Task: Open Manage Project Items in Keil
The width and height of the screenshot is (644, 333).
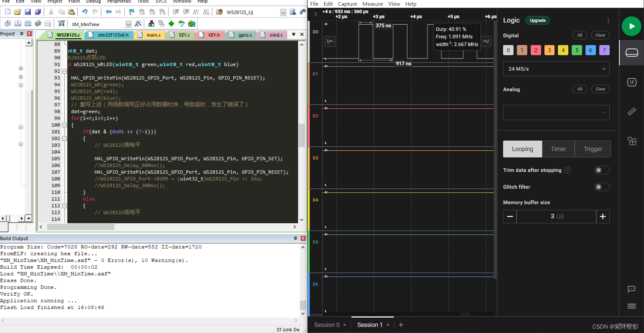Action: [151, 24]
